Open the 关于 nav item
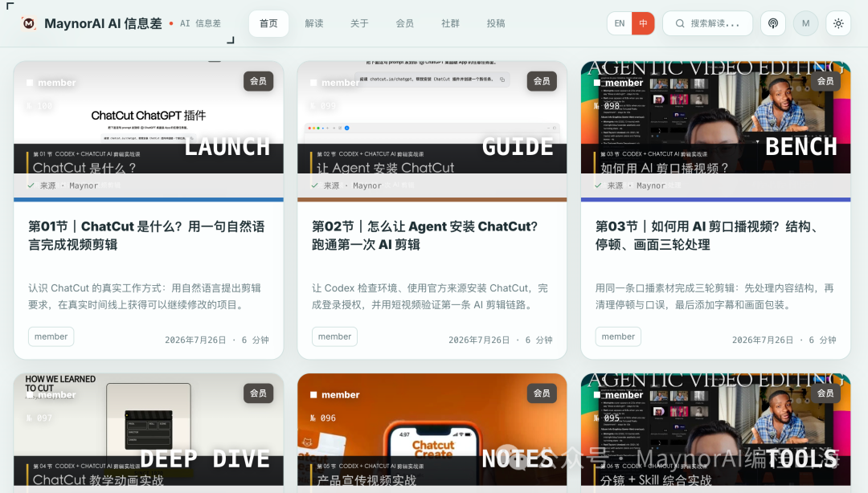This screenshot has height=493, width=868. coord(359,23)
